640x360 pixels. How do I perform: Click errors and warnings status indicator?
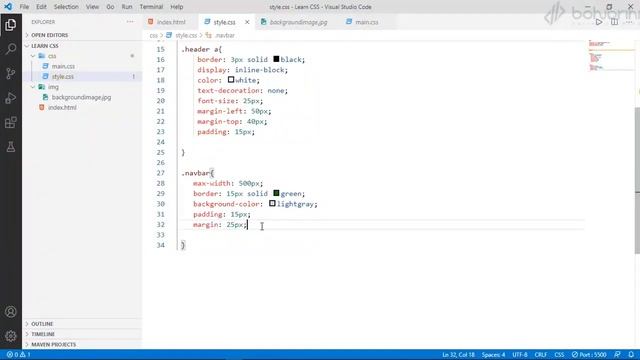coord(18,354)
